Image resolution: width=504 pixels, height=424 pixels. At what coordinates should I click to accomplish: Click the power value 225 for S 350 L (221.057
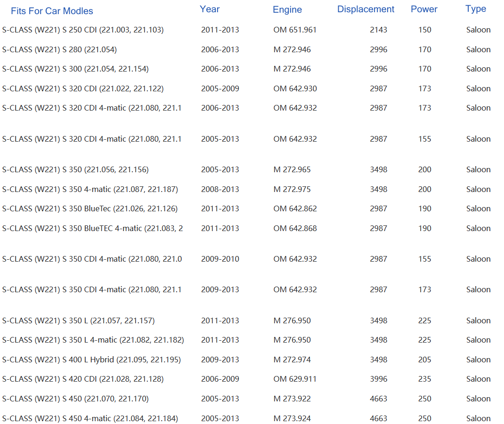(424, 320)
